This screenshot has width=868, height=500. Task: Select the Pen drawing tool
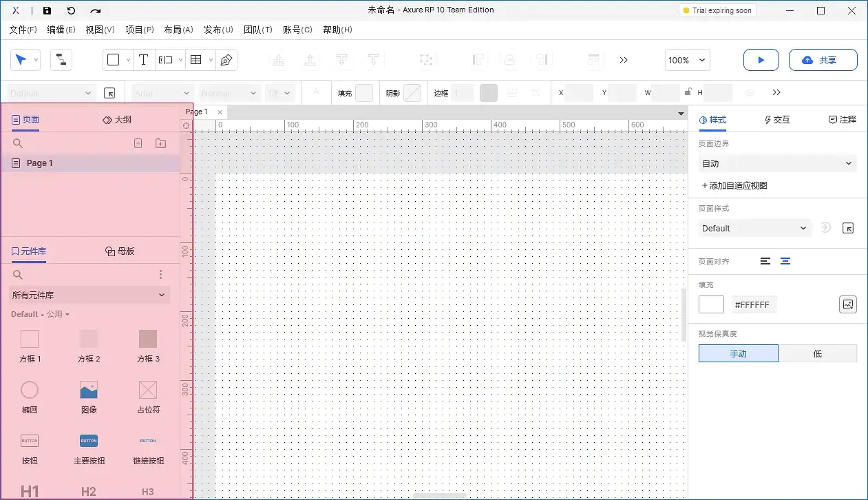[226, 60]
